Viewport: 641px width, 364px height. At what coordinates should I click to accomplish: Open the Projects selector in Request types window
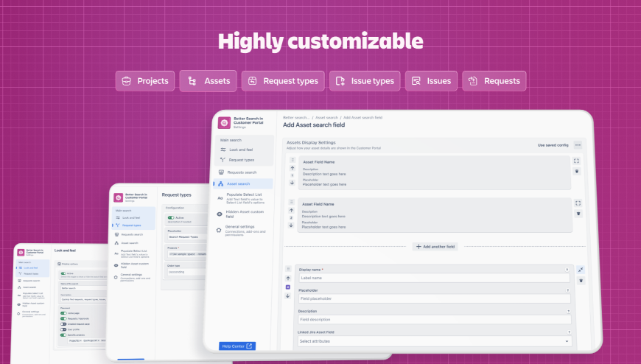click(x=186, y=254)
